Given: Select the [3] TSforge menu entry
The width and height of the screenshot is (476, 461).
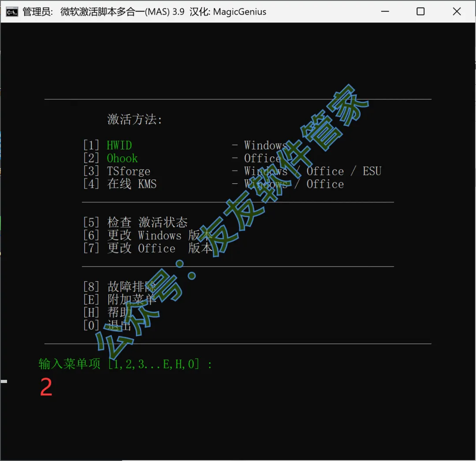Looking at the screenshot, I should (x=116, y=171).
